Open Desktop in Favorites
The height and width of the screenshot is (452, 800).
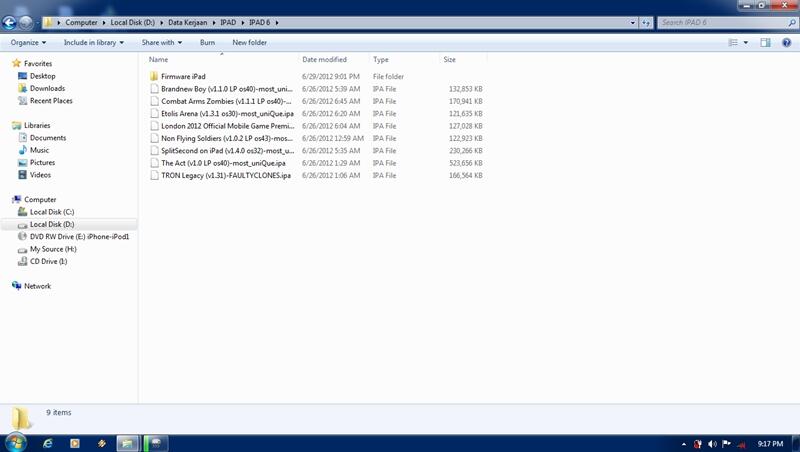pos(42,76)
